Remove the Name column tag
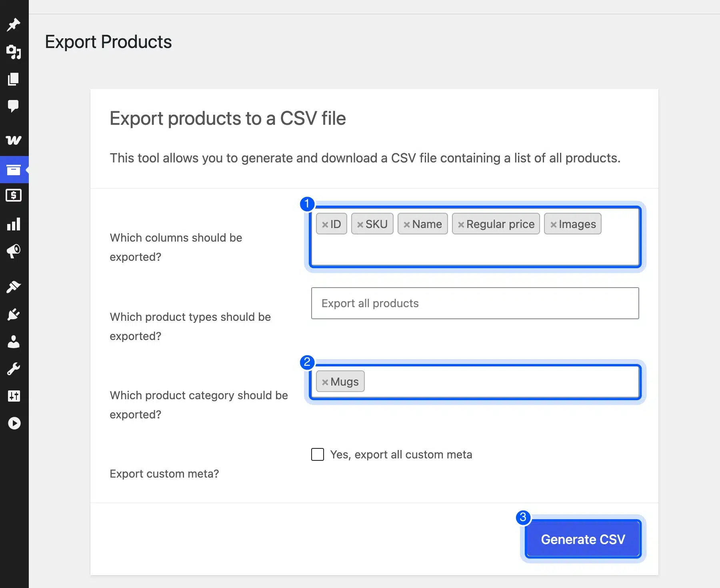720x588 pixels. 407,224
